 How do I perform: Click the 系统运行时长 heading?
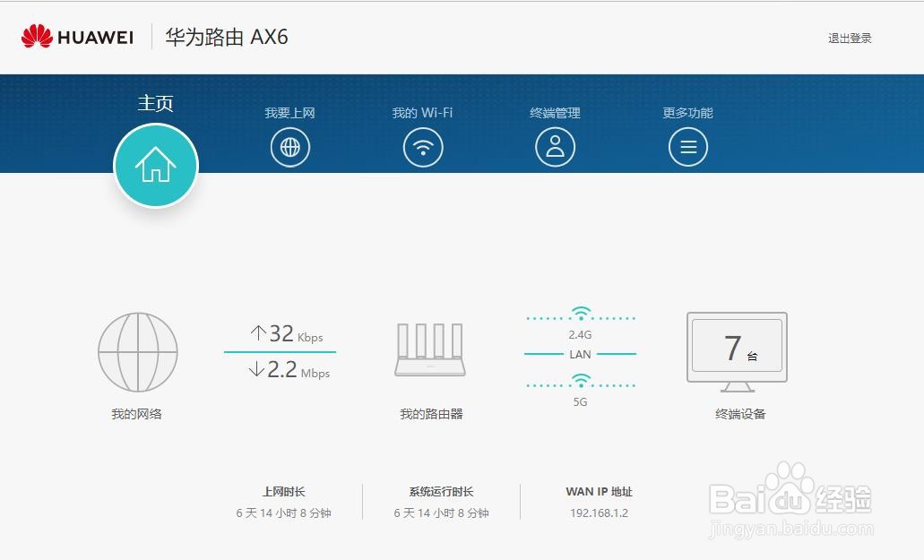441,492
